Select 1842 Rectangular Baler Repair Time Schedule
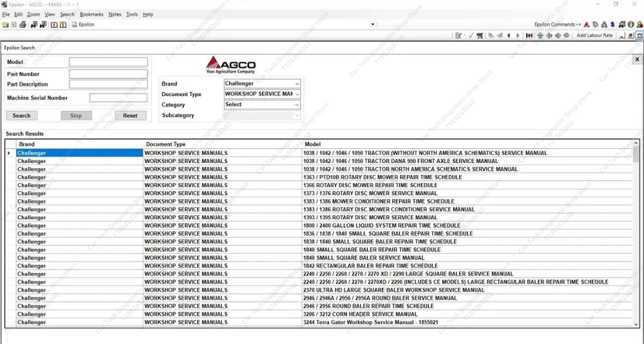This screenshot has width=644, height=344. point(325,266)
